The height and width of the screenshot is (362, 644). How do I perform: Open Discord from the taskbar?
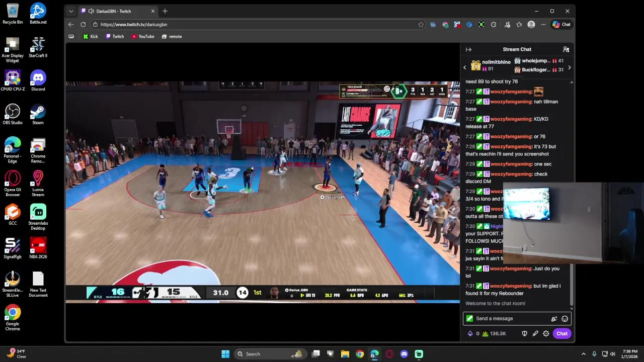[404, 354]
